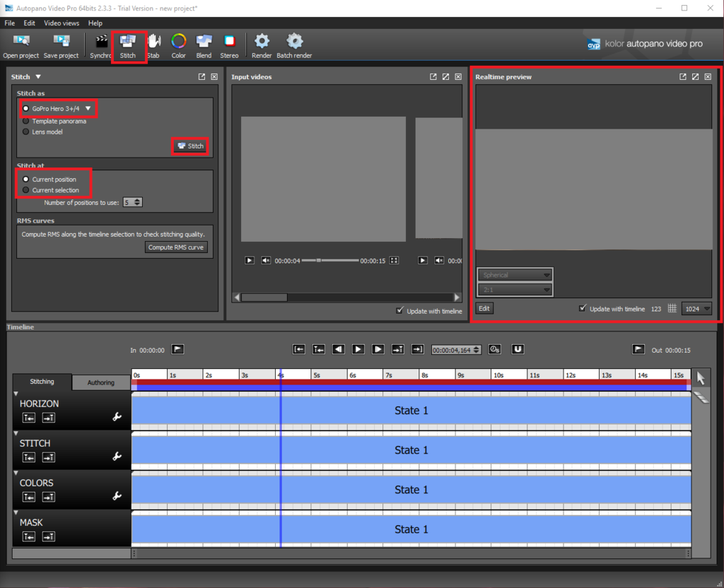Open the Edit menu
724x588 pixels.
tap(29, 23)
